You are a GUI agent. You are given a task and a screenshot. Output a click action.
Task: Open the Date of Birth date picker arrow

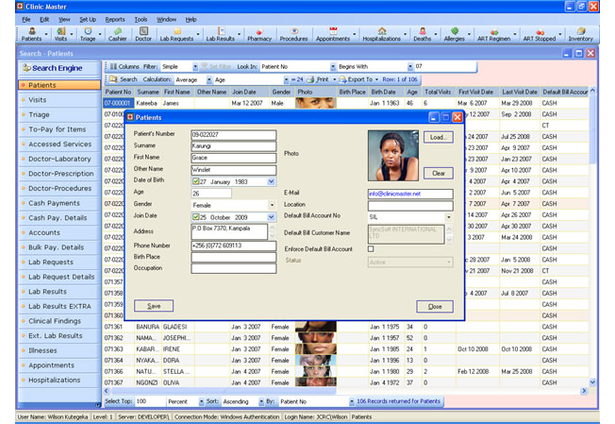click(271, 182)
